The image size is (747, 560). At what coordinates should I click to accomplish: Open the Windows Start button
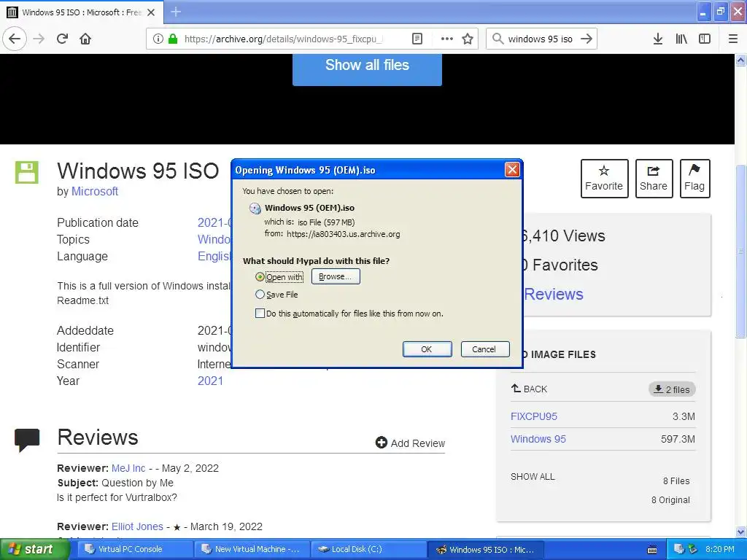(x=34, y=549)
